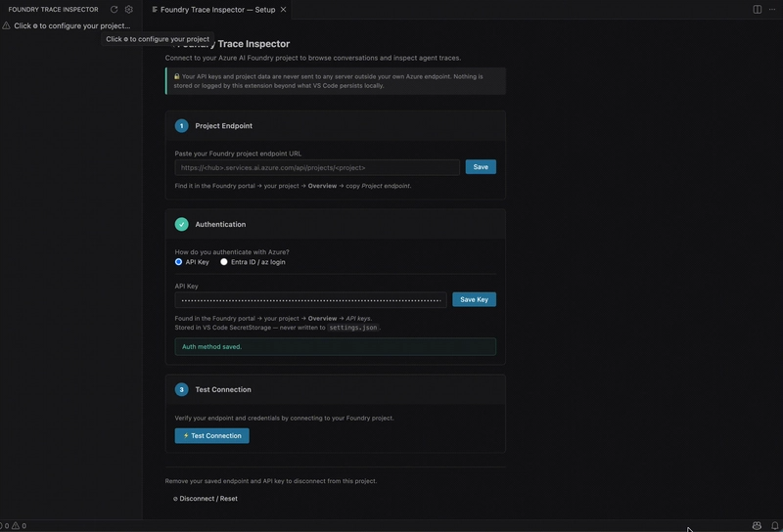
Task: Open the notifications bell in status bar
Action: [x=774, y=525]
